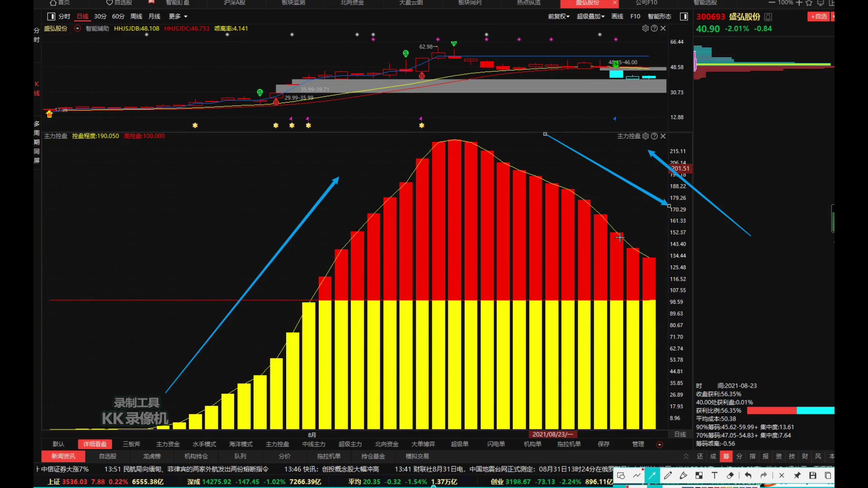Open the 机构持仓 bottom tab
The width and height of the screenshot is (868, 488).
coord(196,456)
